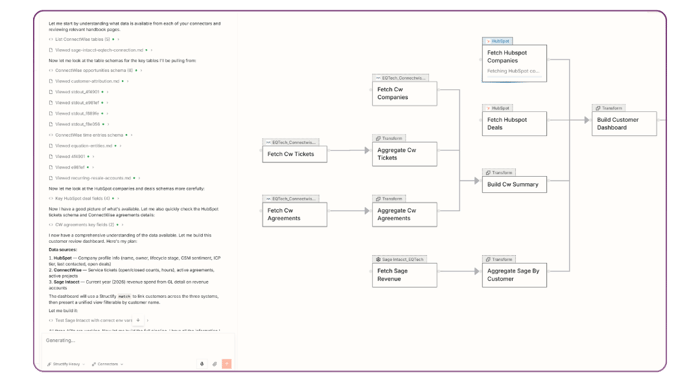
Task: Click the List ConnectWise tables step text
Action: pyautogui.click(x=83, y=39)
